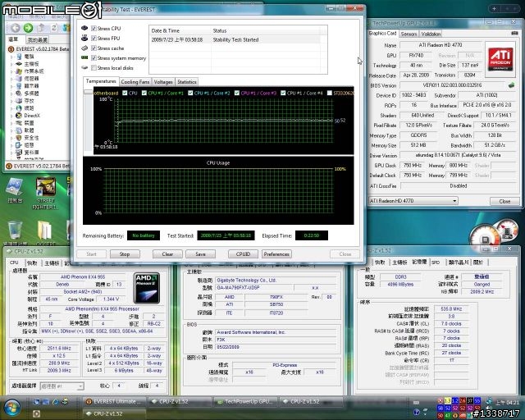Click the taskbar clock showing 04:21
The width and height of the screenshot is (525, 420).
pyautogui.click(x=507, y=402)
